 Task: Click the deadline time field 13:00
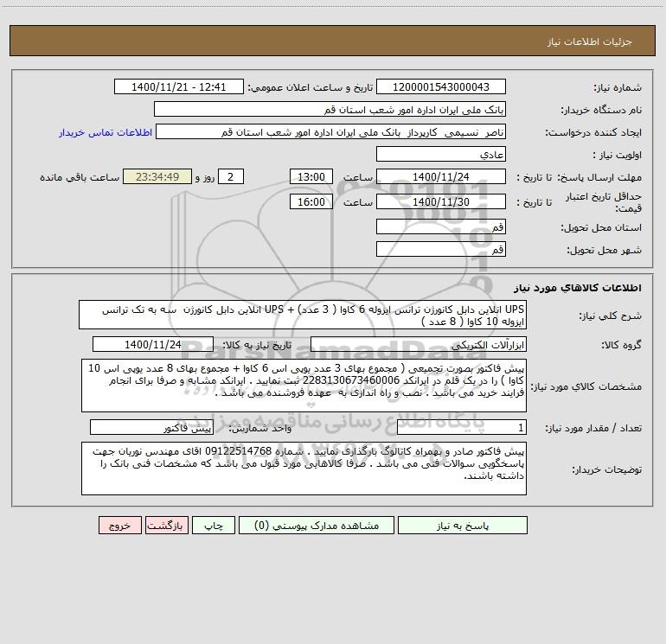(x=311, y=176)
